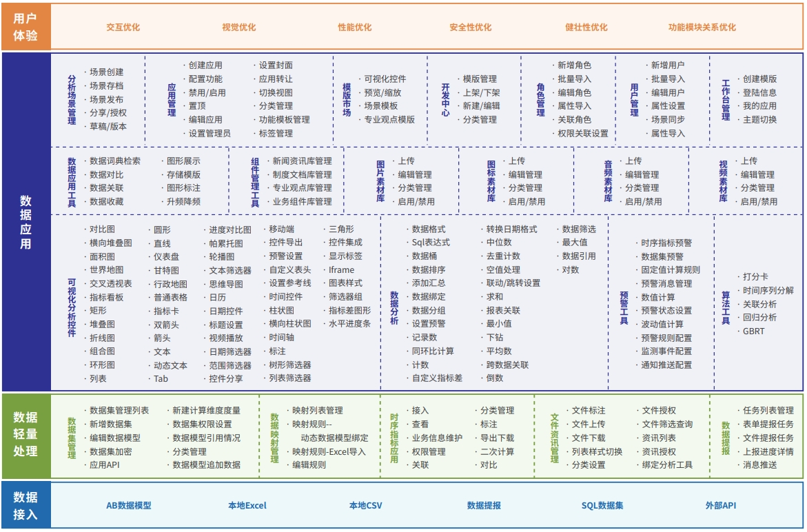Select 主题切换 under 工作台管理

pyautogui.click(x=759, y=119)
